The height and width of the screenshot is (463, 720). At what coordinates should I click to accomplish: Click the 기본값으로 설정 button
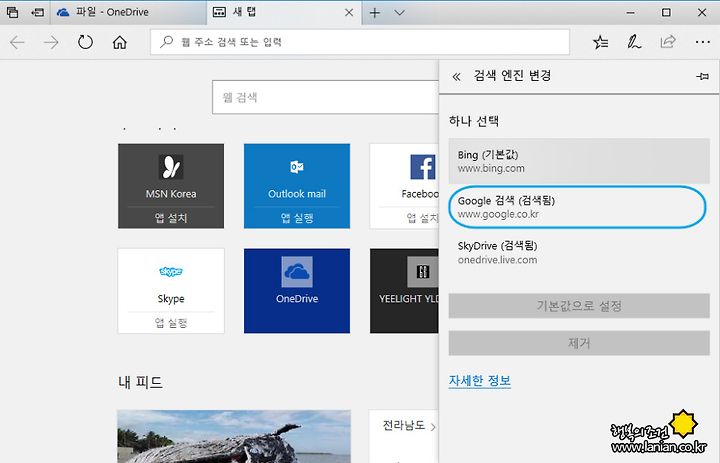coord(579,306)
